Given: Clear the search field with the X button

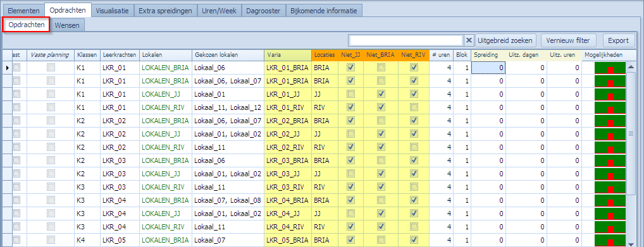Looking at the screenshot, I should [469, 40].
